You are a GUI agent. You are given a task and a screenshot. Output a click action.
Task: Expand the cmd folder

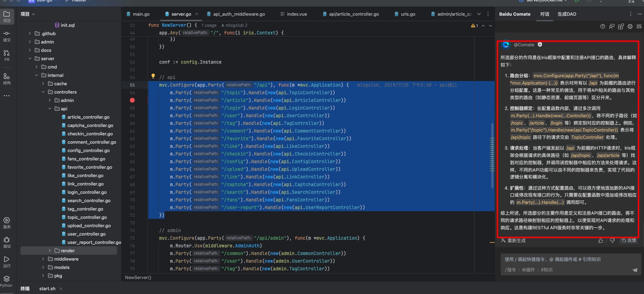36,67
